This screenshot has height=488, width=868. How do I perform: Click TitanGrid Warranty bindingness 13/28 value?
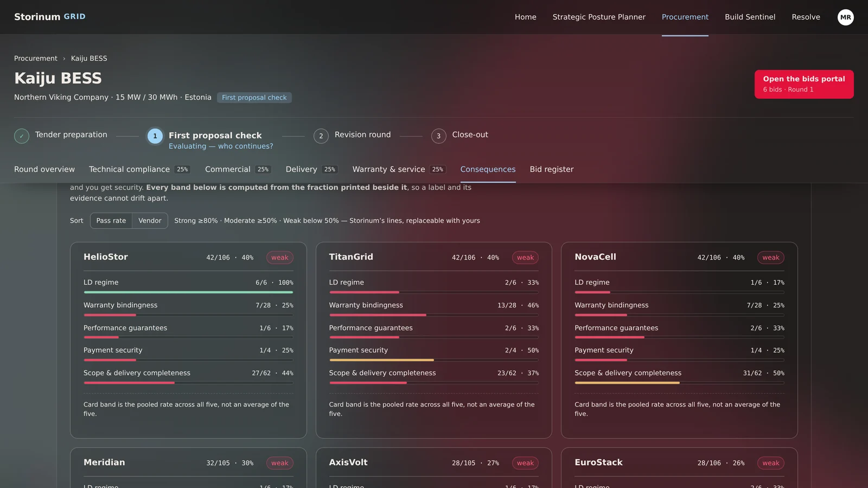[507, 305]
